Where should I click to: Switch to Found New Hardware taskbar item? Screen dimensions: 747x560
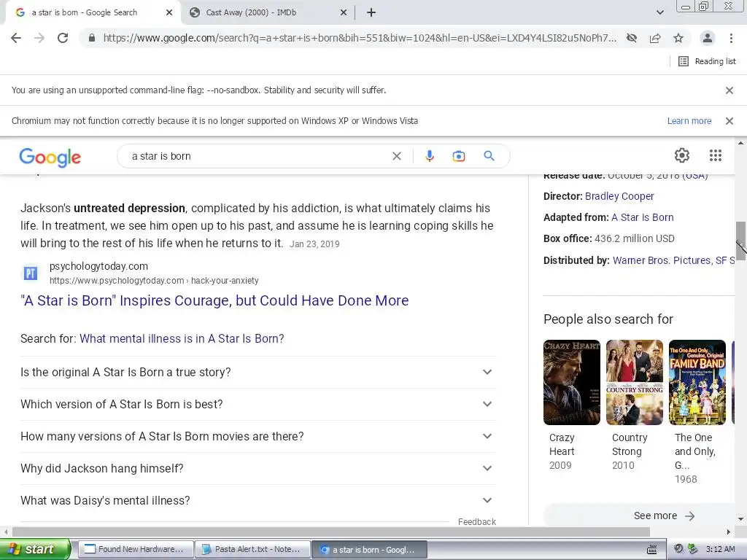(x=136, y=549)
